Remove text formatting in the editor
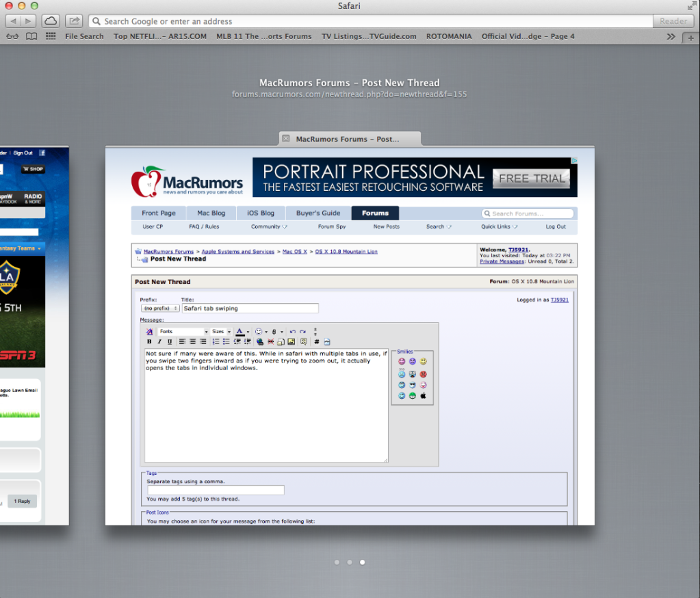Image resolution: width=700 pixels, height=598 pixels. pyautogui.click(x=149, y=332)
